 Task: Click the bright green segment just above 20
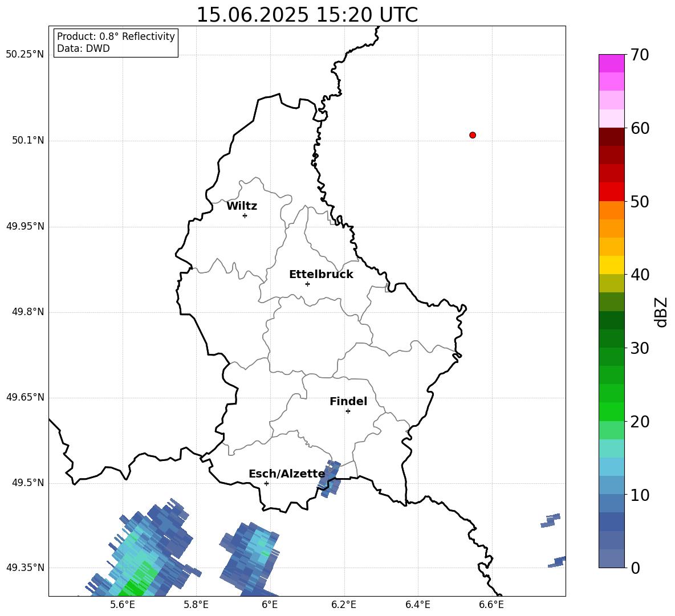611,411
